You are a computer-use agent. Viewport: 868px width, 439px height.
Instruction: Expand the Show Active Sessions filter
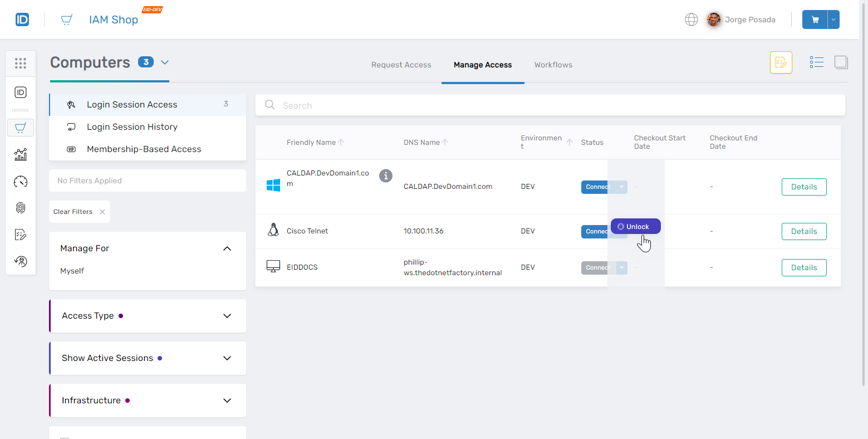(227, 358)
